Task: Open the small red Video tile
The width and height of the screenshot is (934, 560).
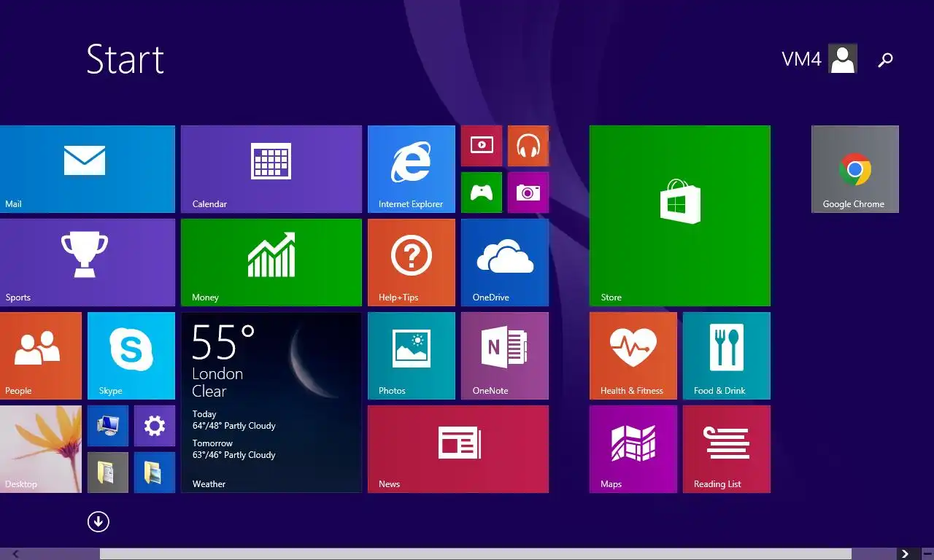Action: [x=482, y=146]
